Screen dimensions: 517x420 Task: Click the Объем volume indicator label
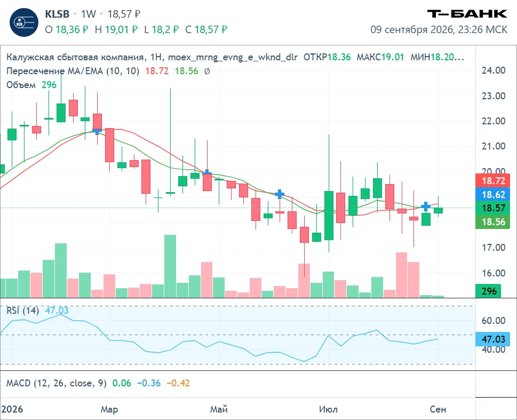click(21, 85)
